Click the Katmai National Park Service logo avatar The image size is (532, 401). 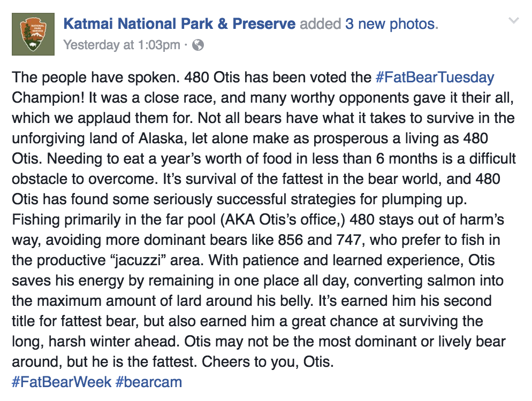[x=33, y=34]
